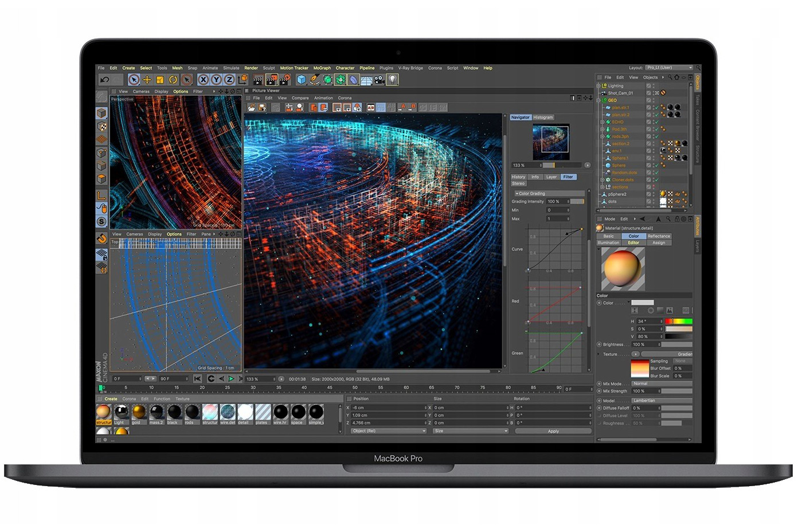This screenshot has width=798, height=532.
Task: Click Render View clapperboard icon
Action: 258,80
